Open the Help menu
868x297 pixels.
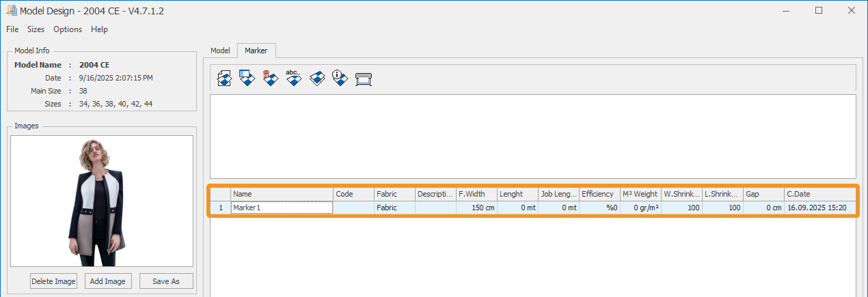tap(99, 29)
